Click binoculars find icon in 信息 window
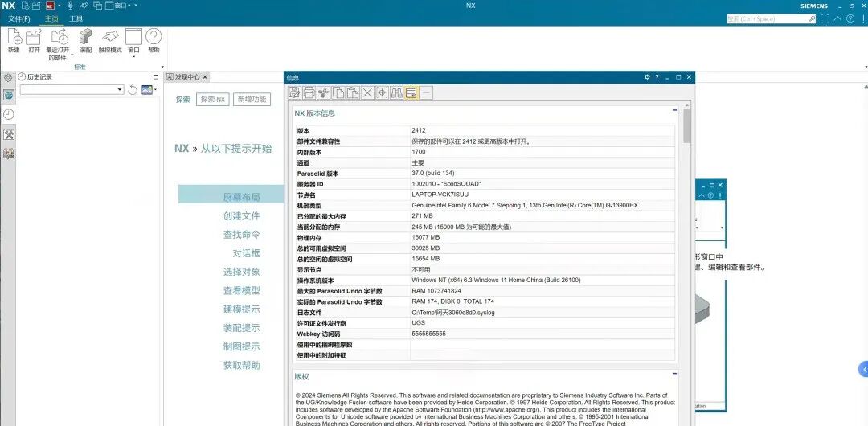 click(396, 92)
